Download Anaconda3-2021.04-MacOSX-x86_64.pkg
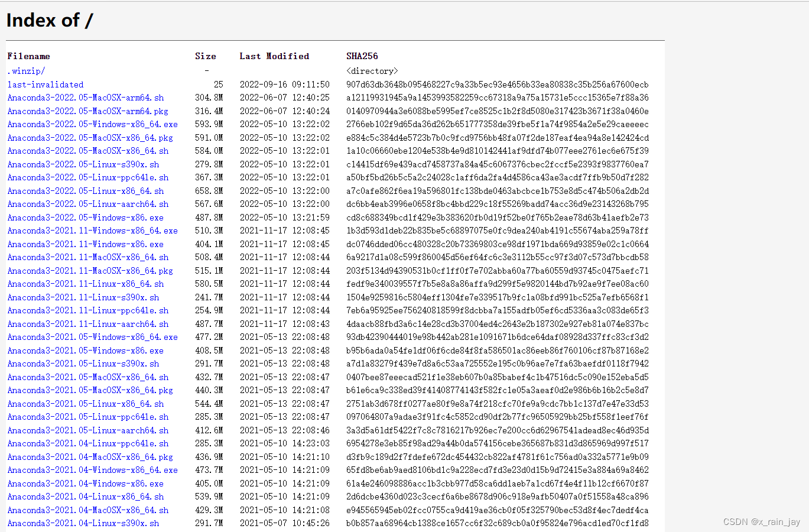 click(90, 457)
